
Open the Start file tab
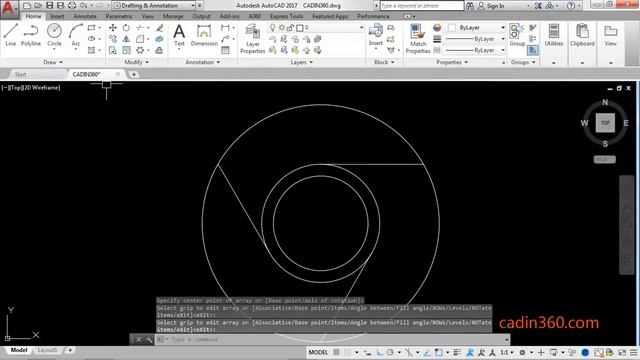[x=21, y=74]
